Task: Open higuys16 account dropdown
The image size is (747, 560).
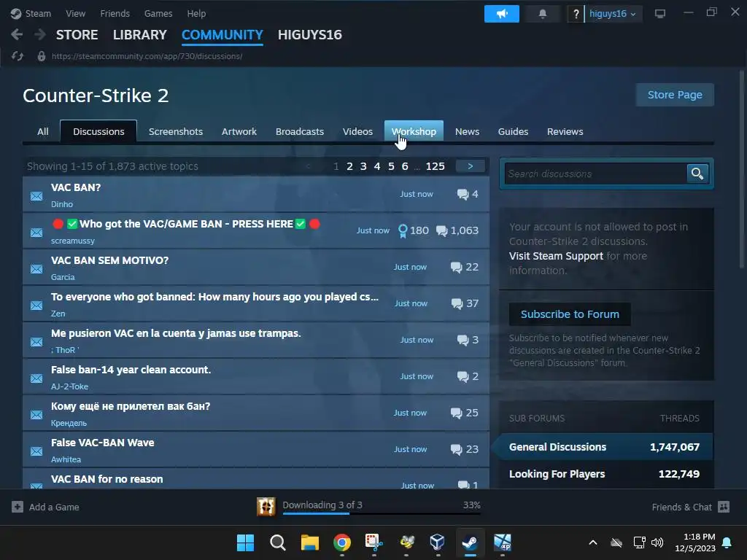Action: [612, 14]
